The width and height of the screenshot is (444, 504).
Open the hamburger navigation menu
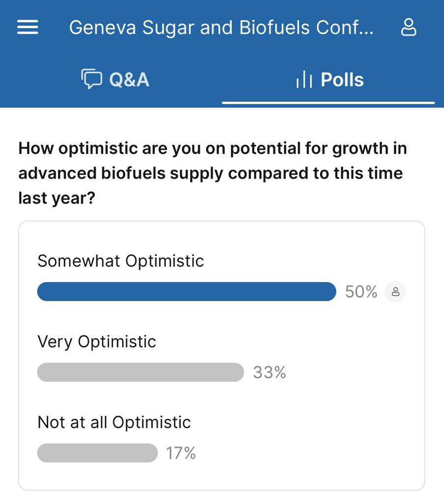28,28
